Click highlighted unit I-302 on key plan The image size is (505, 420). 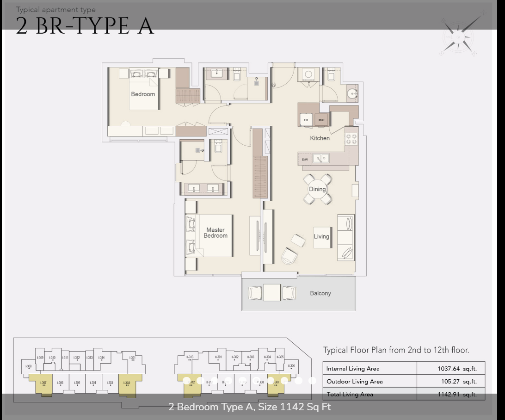tap(127, 384)
